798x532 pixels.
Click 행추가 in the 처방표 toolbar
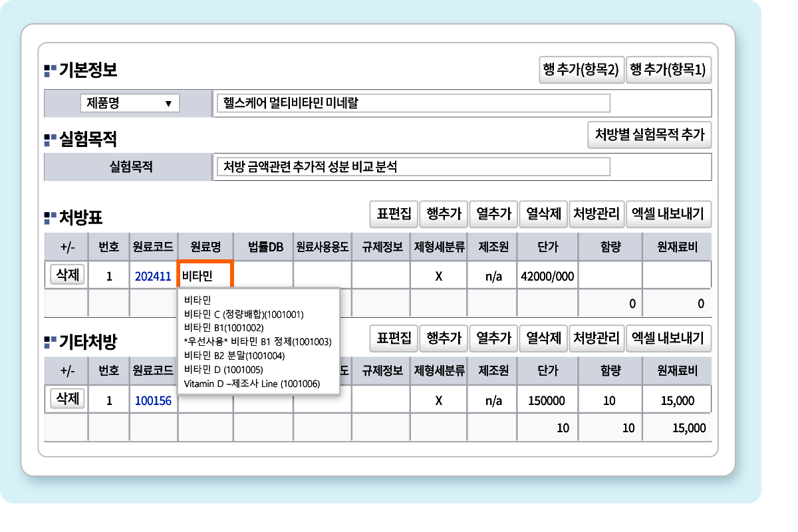point(444,213)
